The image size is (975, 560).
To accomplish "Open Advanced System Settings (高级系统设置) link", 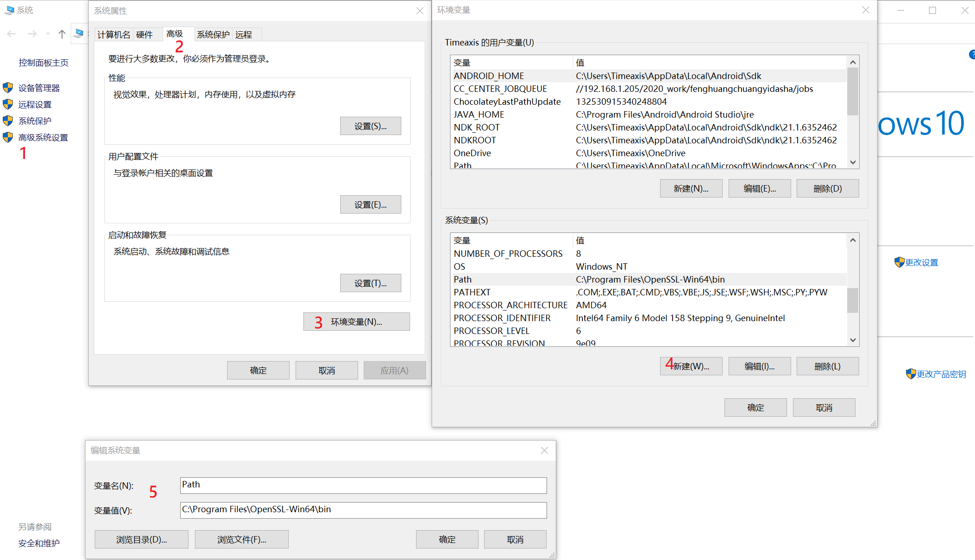I will [x=43, y=137].
